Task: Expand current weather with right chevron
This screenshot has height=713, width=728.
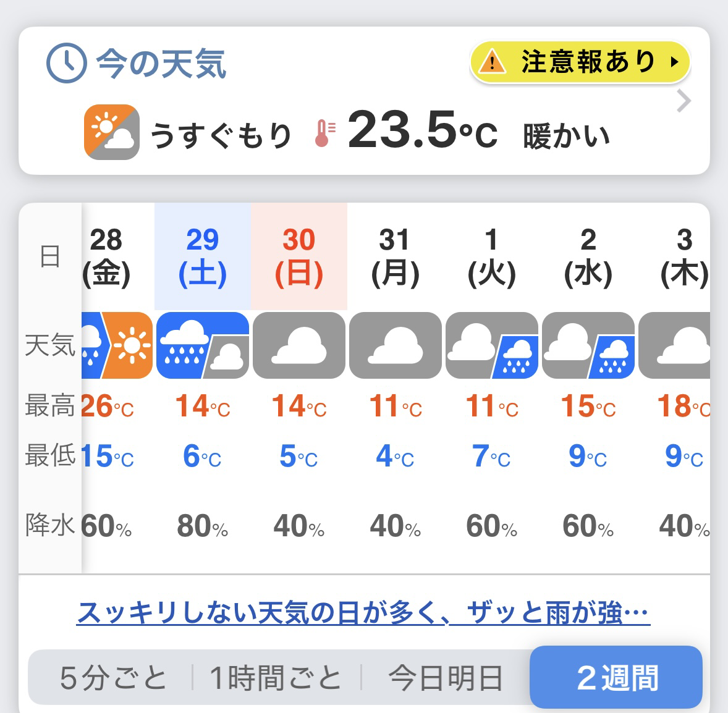Action: point(684,101)
